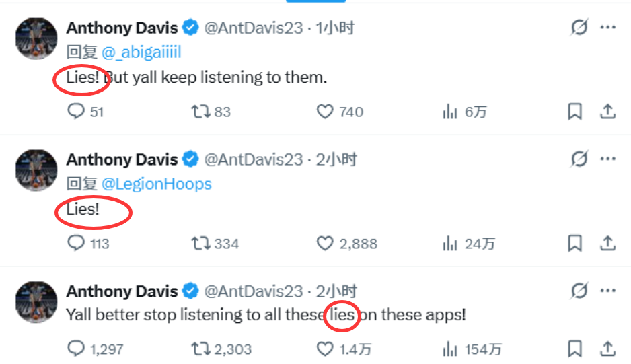Open more options on the third tweet
The image size is (631, 364).
tap(608, 291)
